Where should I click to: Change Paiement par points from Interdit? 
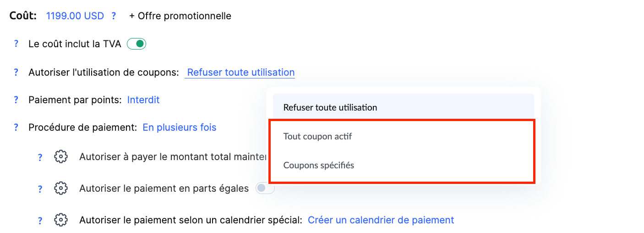pyautogui.click(x=143, y=100)
